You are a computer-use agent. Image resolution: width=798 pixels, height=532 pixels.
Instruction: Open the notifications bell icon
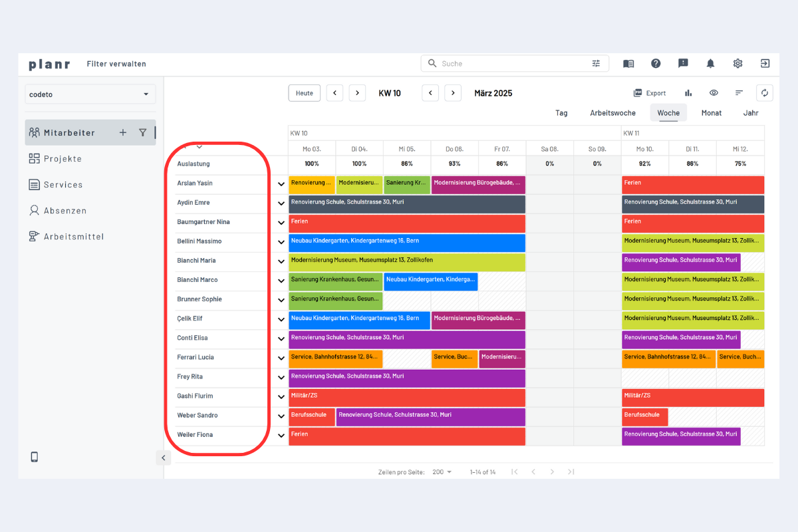coord(710,64)
